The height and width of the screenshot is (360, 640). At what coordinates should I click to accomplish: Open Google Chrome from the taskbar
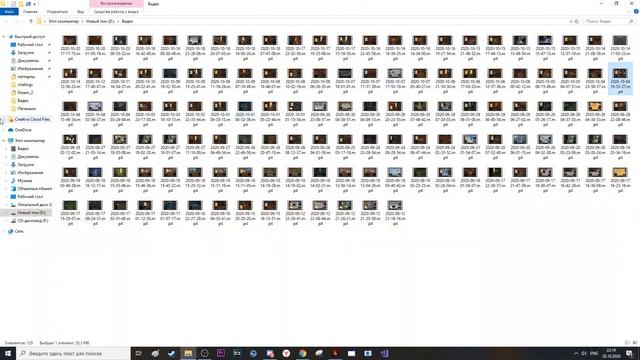click(x=302, y=353)
